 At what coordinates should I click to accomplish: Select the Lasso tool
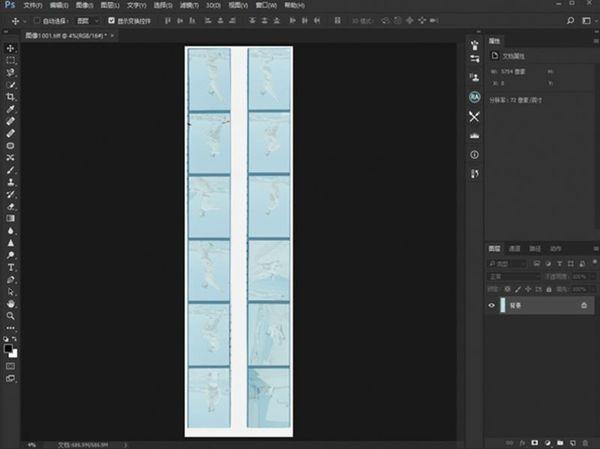click(x=10, y=72)
